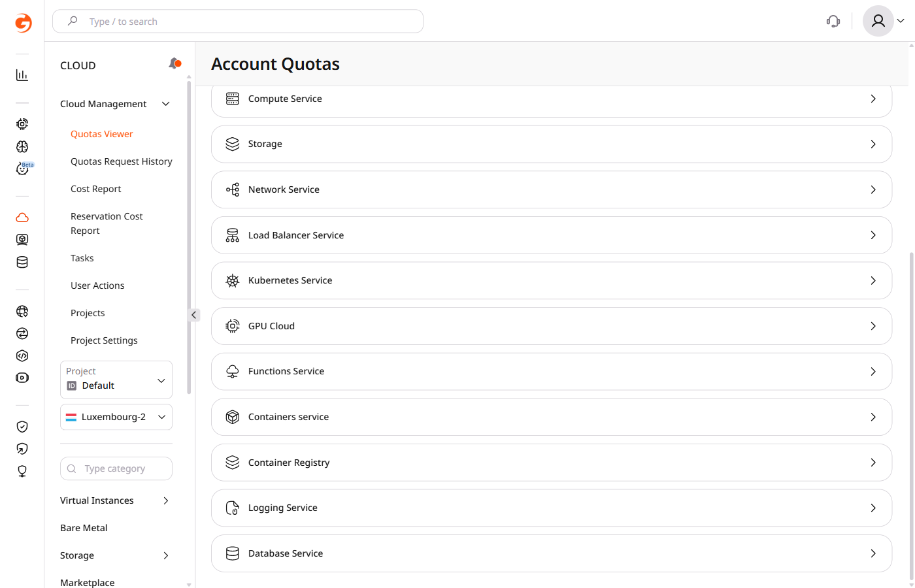
Task: Open the Containers service row
Action: 552,417
